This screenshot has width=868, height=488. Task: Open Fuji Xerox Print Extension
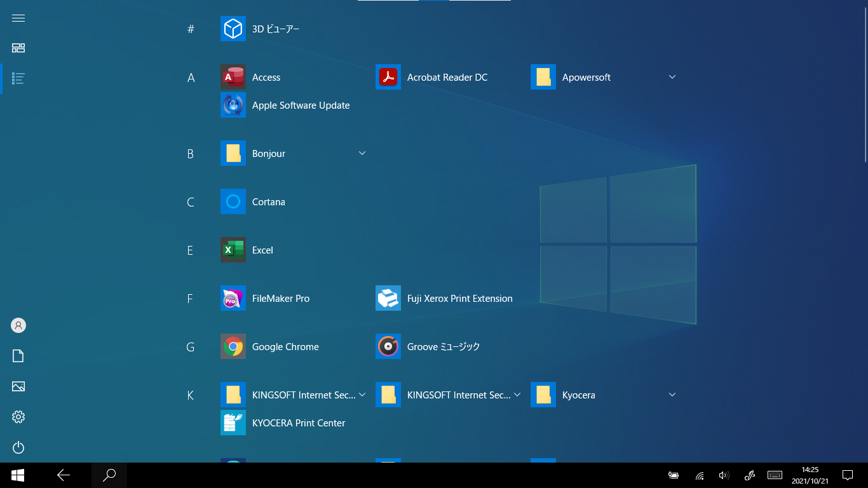point(388,298)
